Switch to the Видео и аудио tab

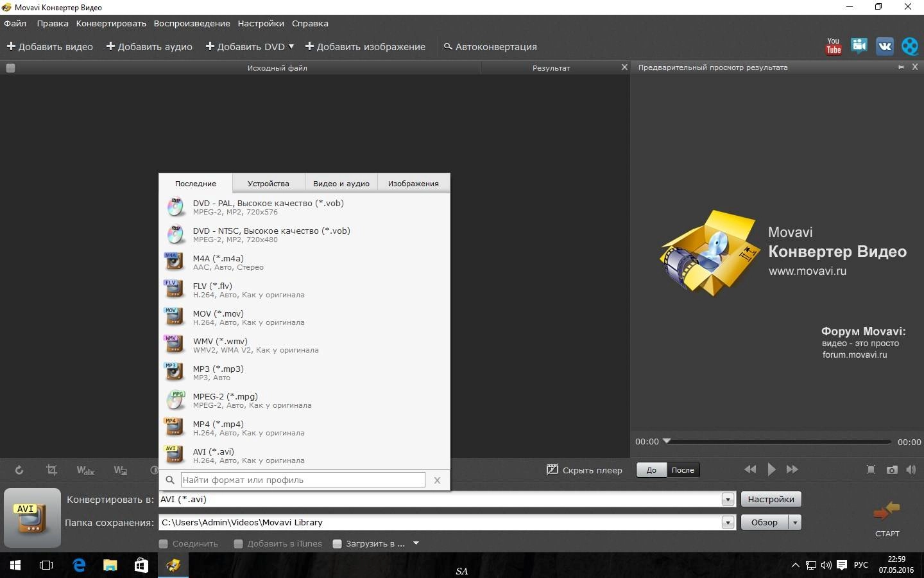341,183
